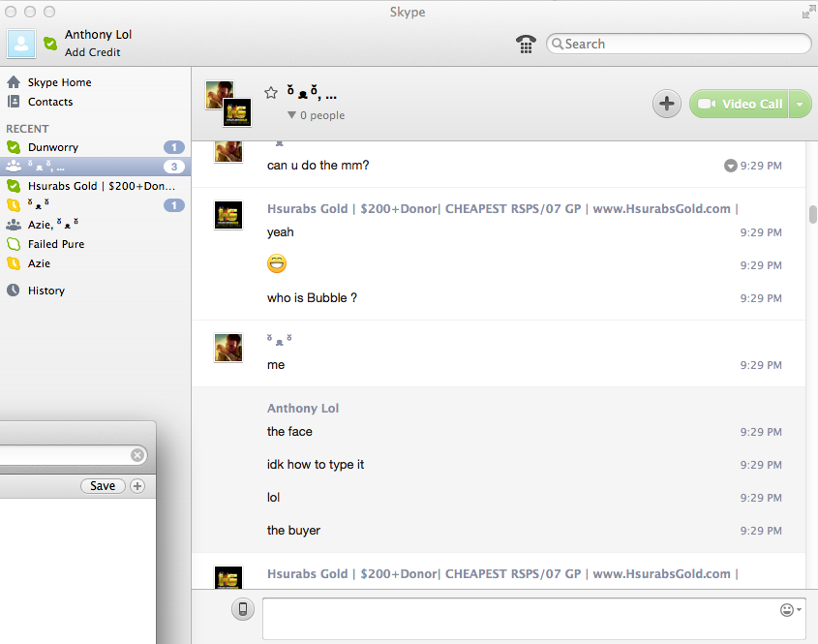Toggle fullscreen with arrows icon
Screen dimensions: 818x644
[x=808, y=12]
